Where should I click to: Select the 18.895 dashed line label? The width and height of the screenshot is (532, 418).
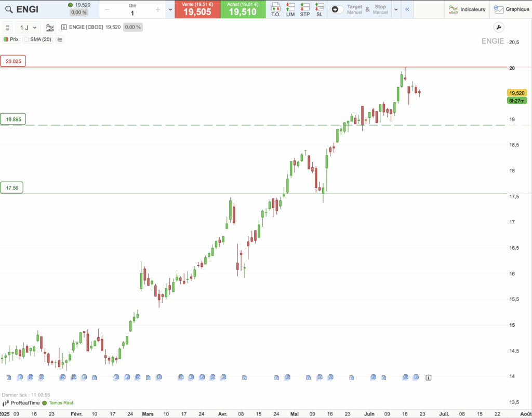13,119
